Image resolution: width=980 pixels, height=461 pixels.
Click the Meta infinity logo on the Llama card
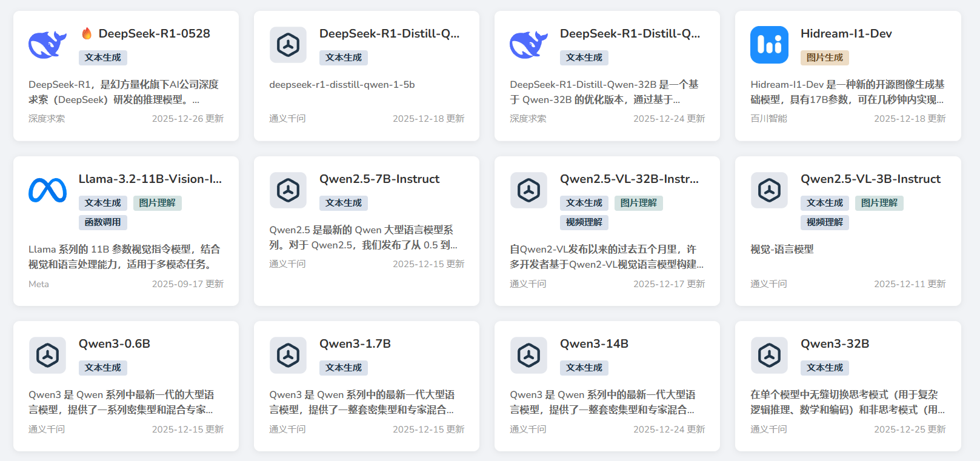coord(47,190)
